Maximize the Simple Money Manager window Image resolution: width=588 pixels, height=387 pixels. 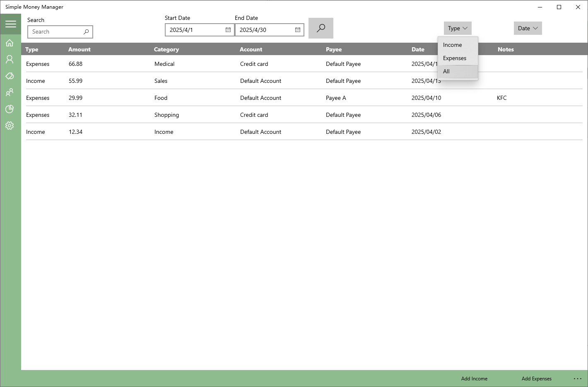point(559,7)
